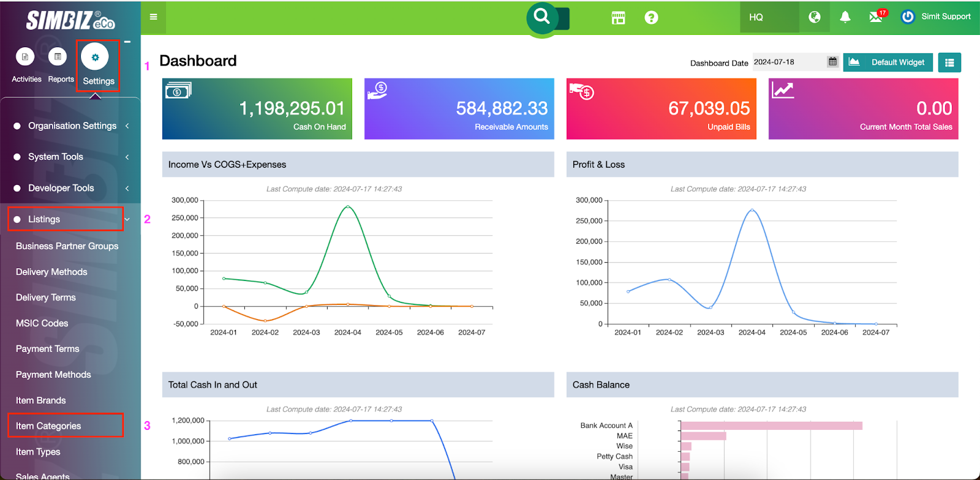
Task: Open Item Brands listing
Action: (41, 400)
